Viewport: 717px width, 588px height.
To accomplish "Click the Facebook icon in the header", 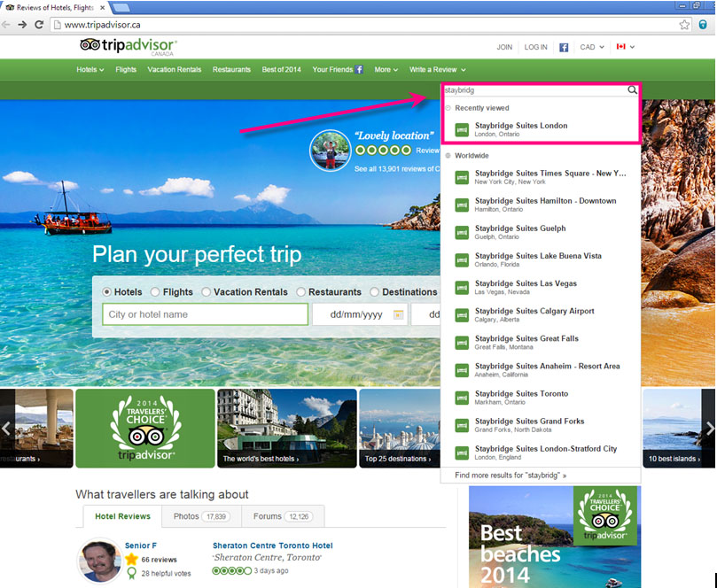I will click(x=564, y=47).
